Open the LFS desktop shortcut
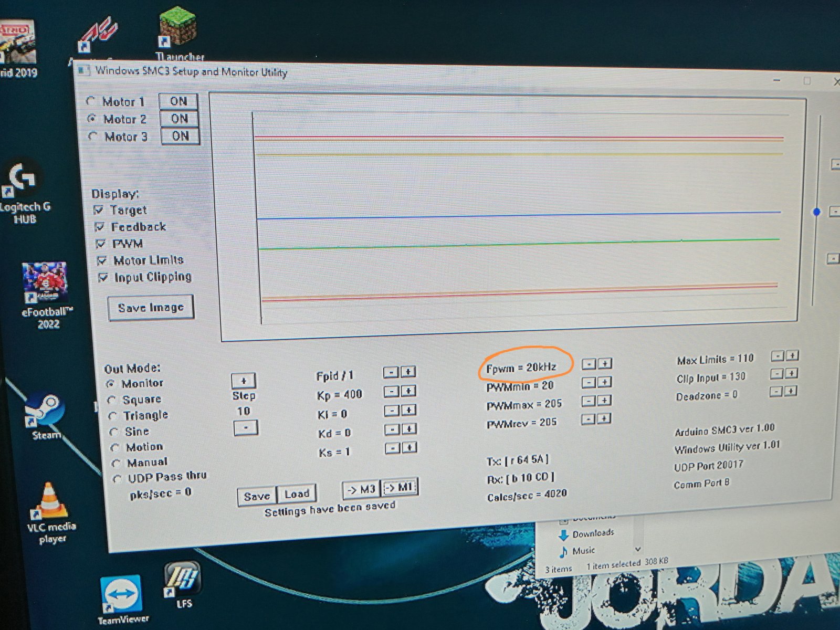 click(183, 585)
